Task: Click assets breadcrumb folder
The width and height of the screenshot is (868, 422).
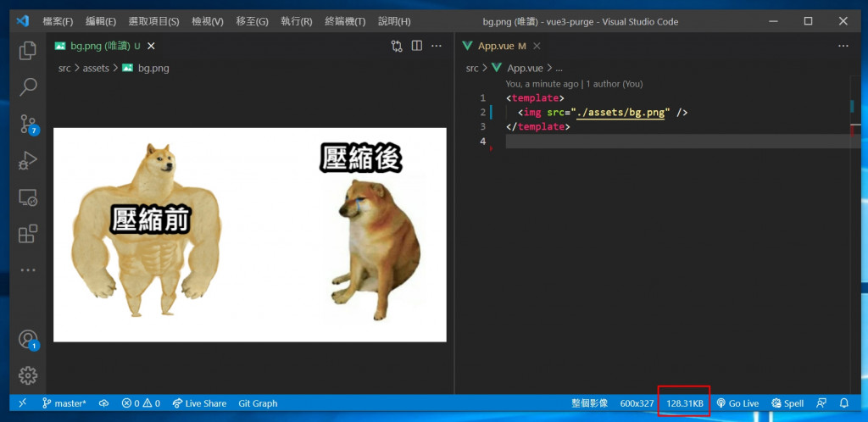Action: (96, 69)
